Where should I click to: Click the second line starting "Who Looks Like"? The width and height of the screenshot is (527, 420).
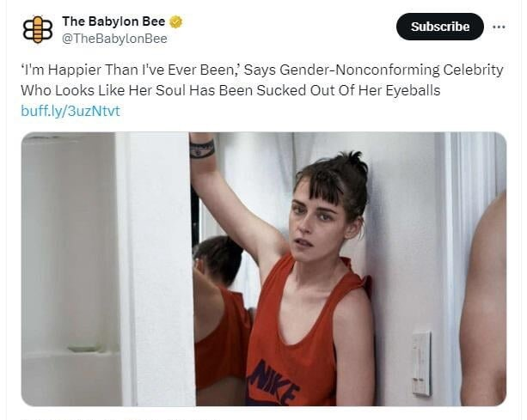pyautogui.click(x=230, y=90)
